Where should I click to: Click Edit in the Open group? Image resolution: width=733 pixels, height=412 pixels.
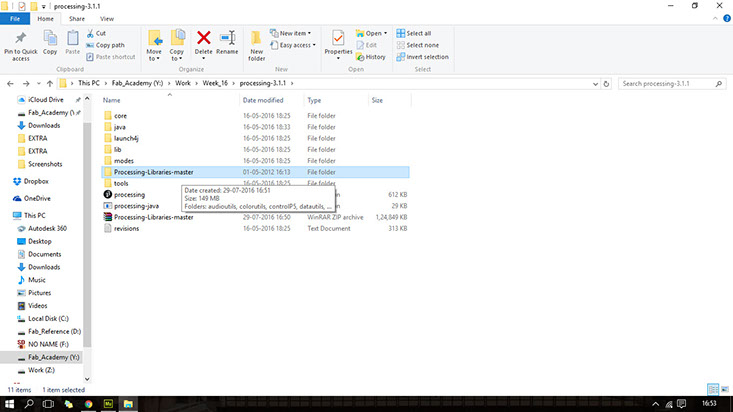coord(366,45)
